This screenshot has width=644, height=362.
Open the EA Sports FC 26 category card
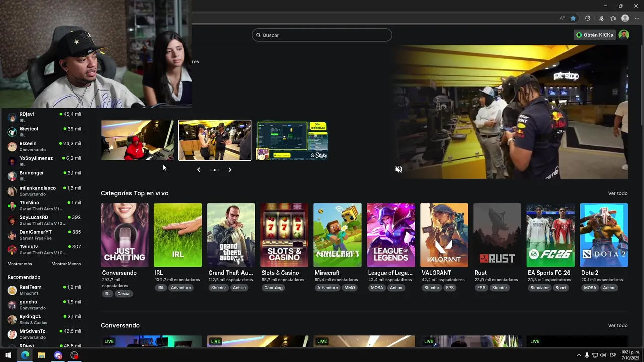[550, 235]
